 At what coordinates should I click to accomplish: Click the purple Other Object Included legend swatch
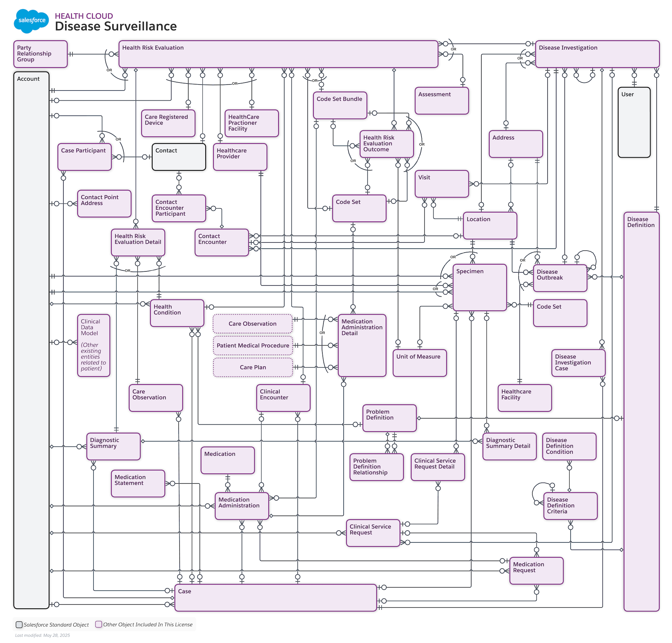click(98, 624)
